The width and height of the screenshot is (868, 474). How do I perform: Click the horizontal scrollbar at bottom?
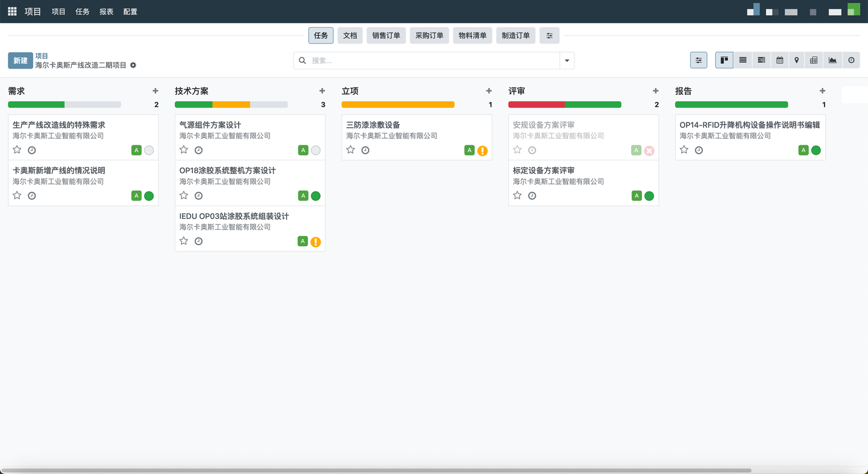coord(377,470)
